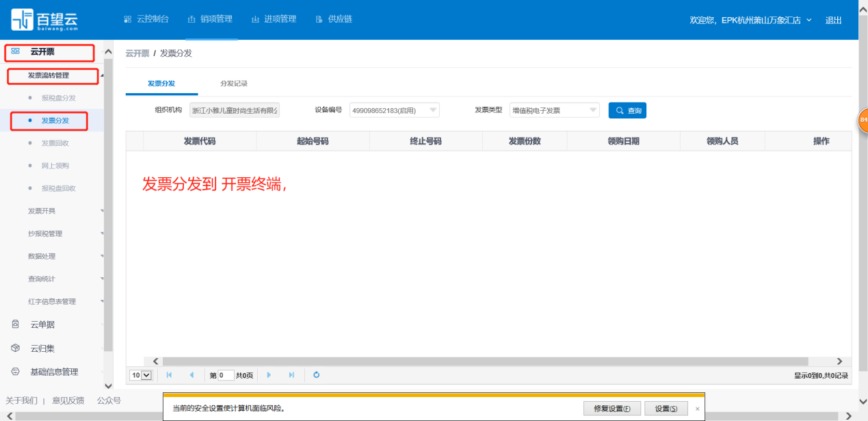Click the 云开票 sidebar icon
The image size is (868, 421).
16,51
